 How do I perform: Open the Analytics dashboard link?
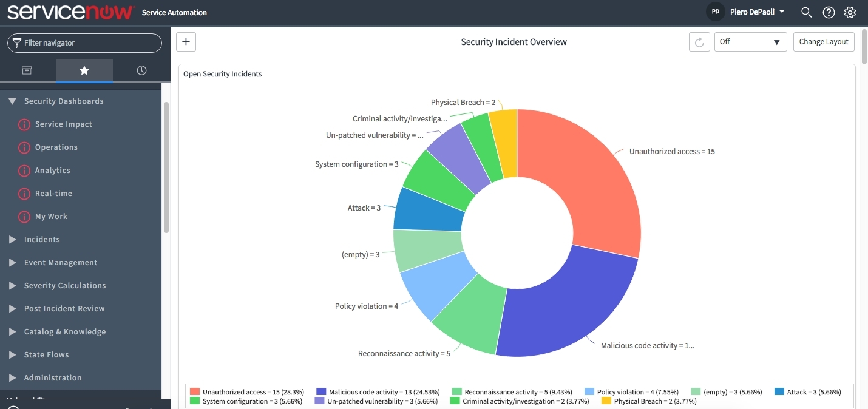(53, 171)
